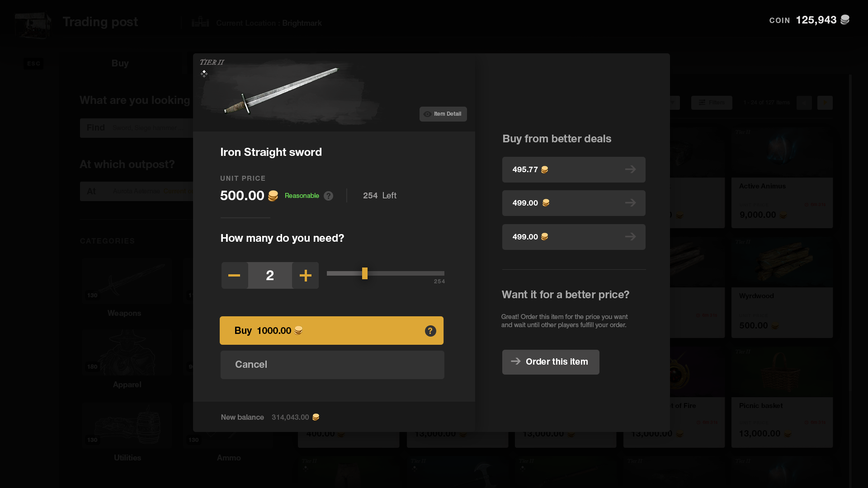Click the quantity number field

(x=270, y=275)
